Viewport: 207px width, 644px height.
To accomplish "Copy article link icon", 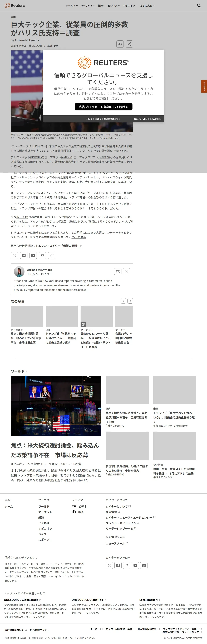I will pos(52,255).
